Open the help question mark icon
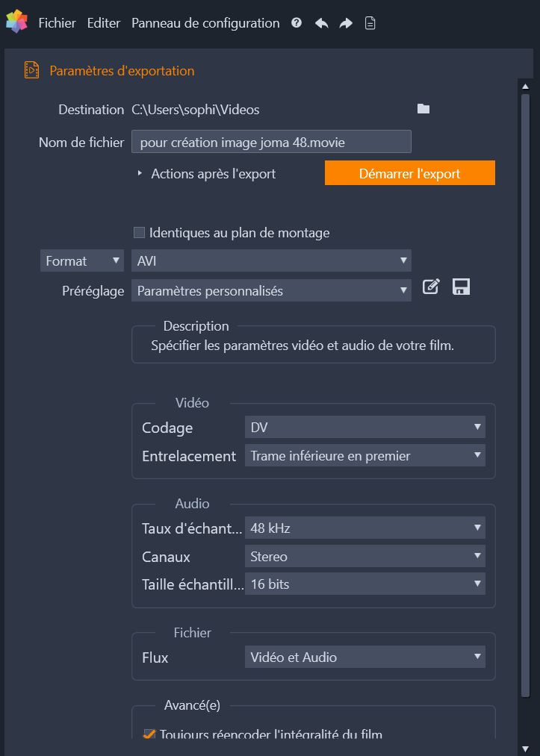The image size is (540, 756). pyautogui.click(x=297, y=23)
